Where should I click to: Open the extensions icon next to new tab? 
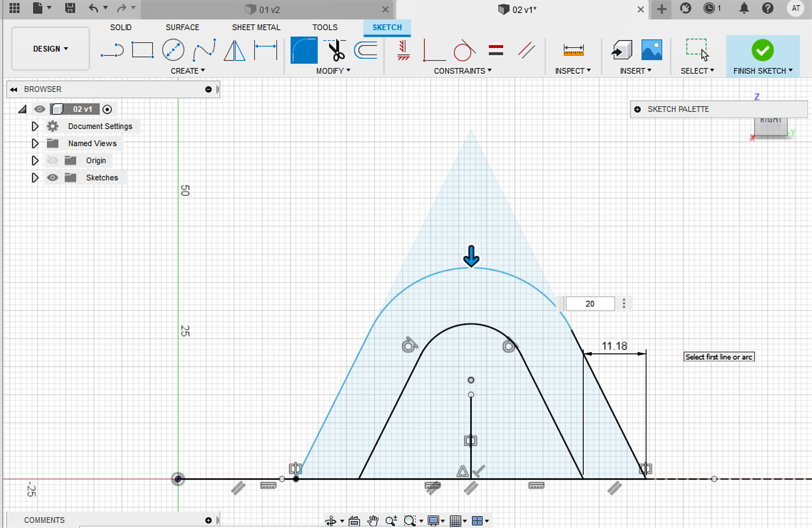686,8
